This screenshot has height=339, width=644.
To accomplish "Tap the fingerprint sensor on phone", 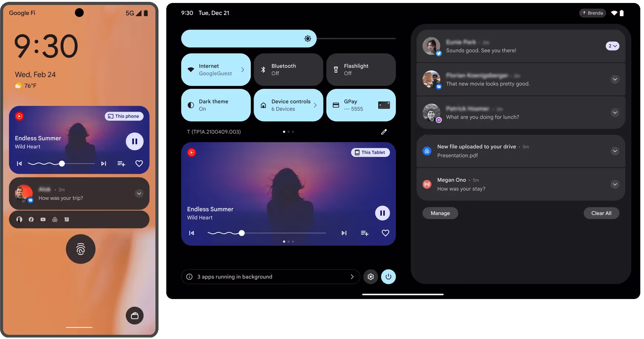I will (x=81, y=249).
